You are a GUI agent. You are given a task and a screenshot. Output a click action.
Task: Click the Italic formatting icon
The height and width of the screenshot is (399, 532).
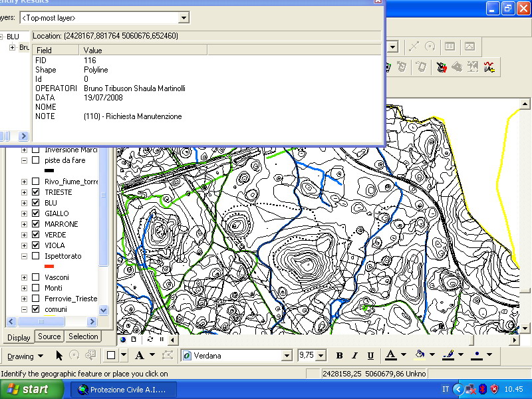coord(354,356)
